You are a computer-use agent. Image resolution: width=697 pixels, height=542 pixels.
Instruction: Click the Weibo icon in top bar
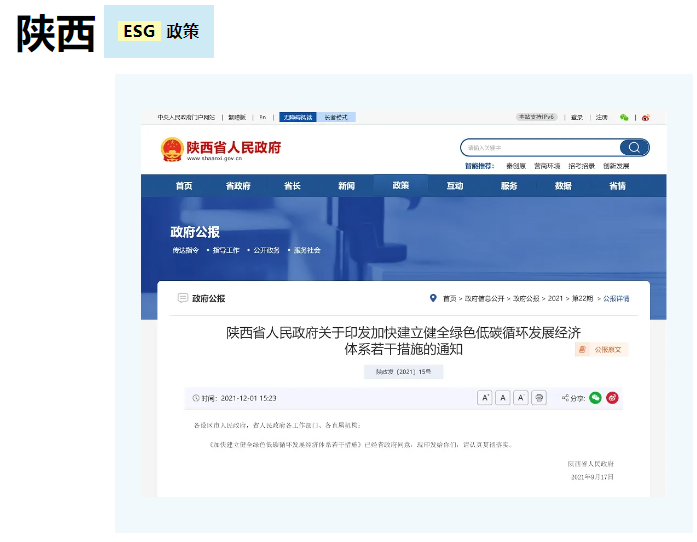646,117
